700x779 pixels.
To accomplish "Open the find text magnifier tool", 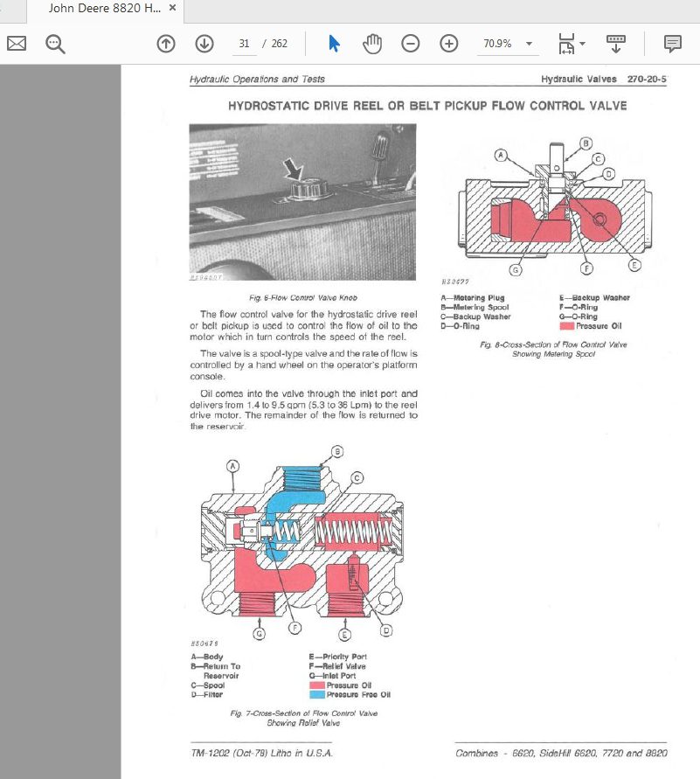I will (55, 44).
